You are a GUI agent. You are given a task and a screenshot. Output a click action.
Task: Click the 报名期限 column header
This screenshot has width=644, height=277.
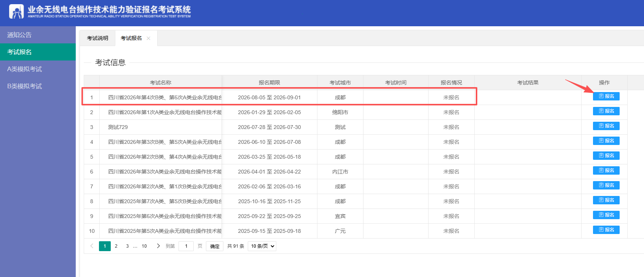[269, 83]
